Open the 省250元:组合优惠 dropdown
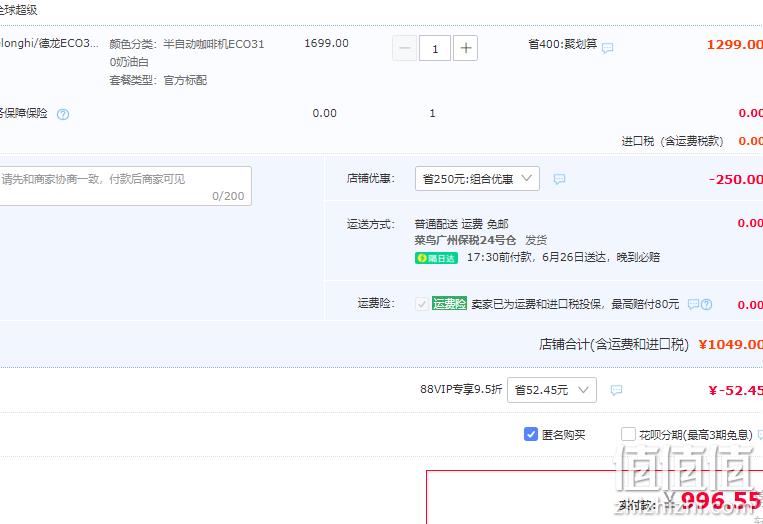The width and height of the screenshot is (763, 524). [x=477, y=179]
